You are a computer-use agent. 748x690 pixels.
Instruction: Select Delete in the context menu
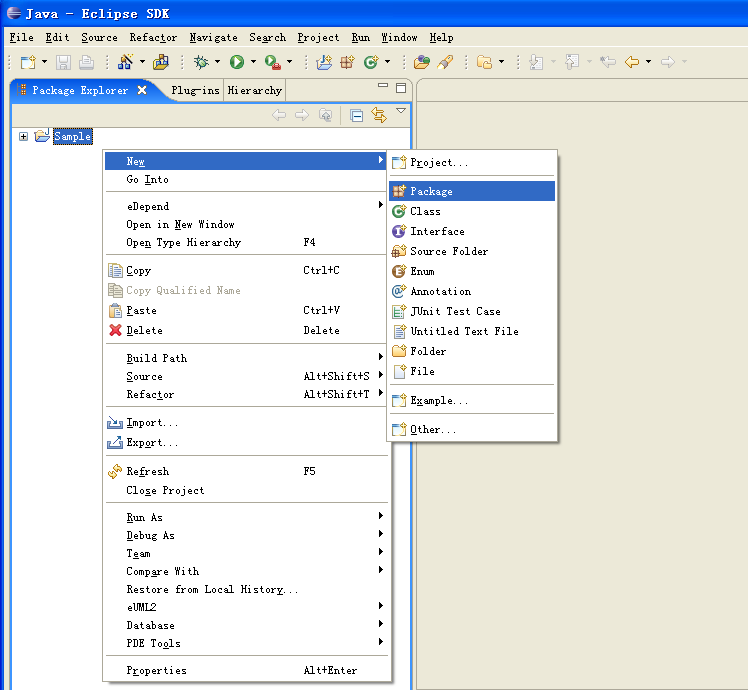[x=245, y=330]
